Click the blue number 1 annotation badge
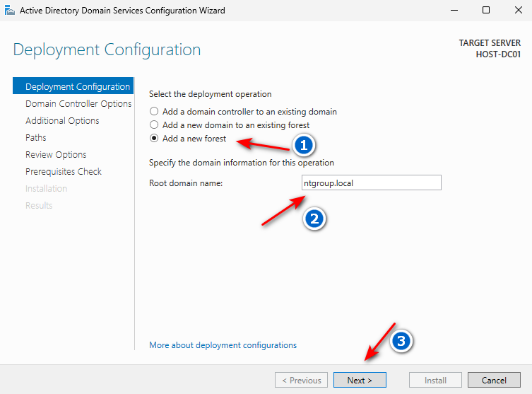 (x=304, y=146)
